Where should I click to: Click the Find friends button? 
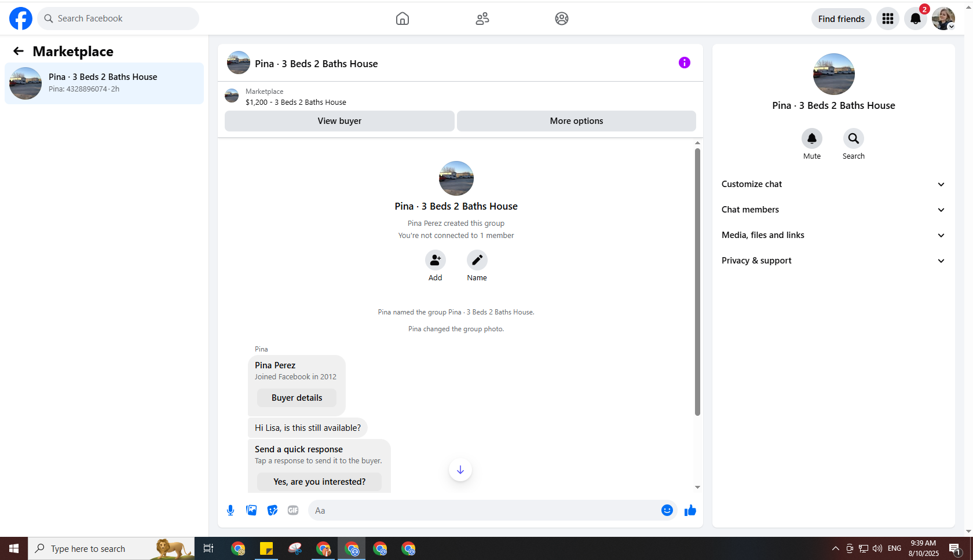842,19
